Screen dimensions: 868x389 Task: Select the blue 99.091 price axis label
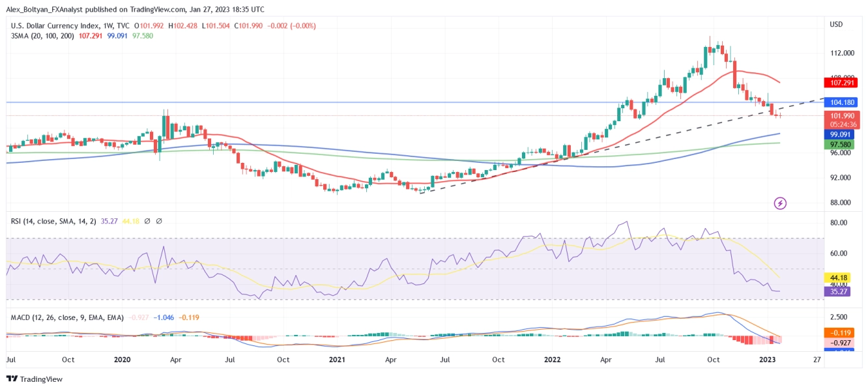(841, 134)
